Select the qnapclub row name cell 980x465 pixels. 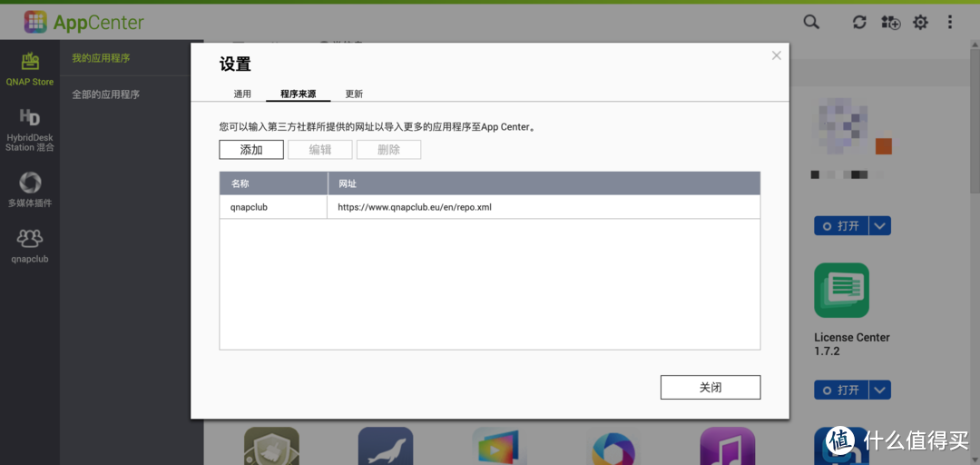[273, 206]
